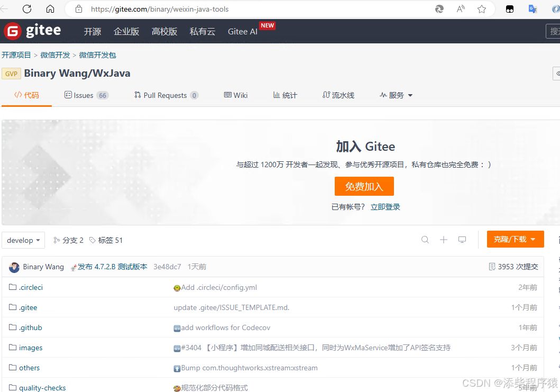
Task: Open the others folder
Action: coord(29,368)
